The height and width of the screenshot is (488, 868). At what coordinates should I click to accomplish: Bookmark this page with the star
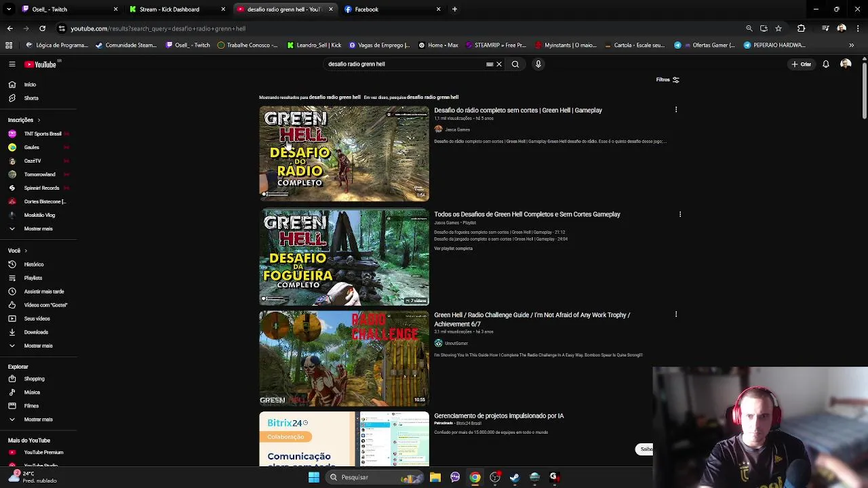[x=778, y=28]
